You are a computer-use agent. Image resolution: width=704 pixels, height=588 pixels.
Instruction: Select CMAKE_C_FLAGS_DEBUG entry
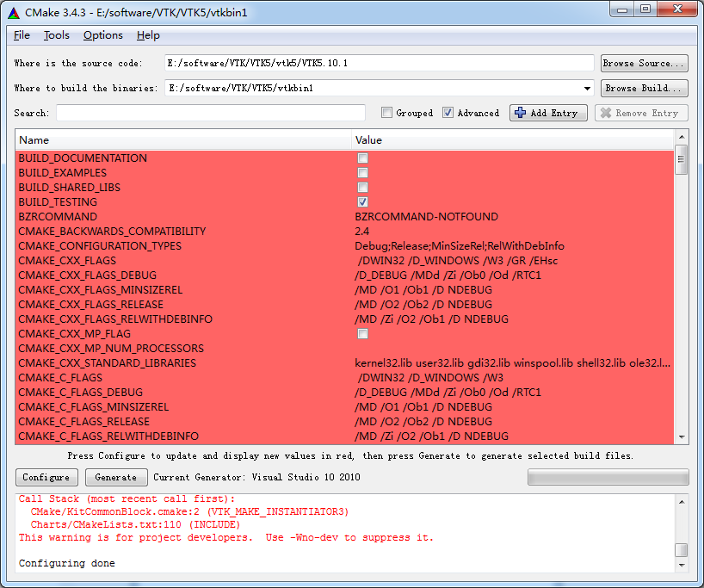point(81,393)
